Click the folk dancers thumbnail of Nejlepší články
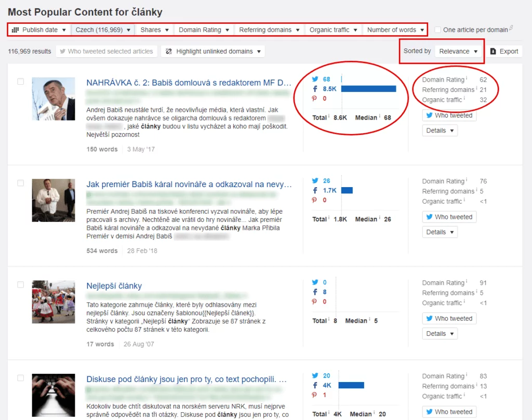This screenshot has width=532, height=420. coord(54,302)
